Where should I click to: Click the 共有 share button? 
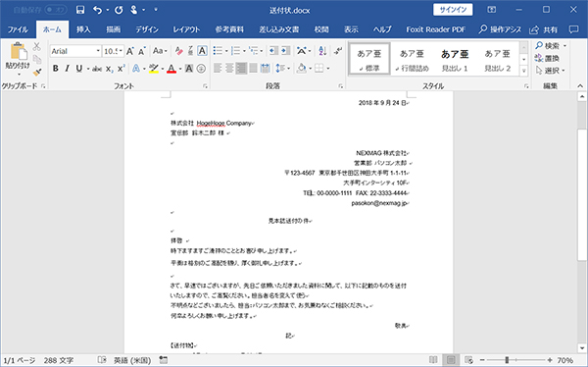[x=544, y=30]
